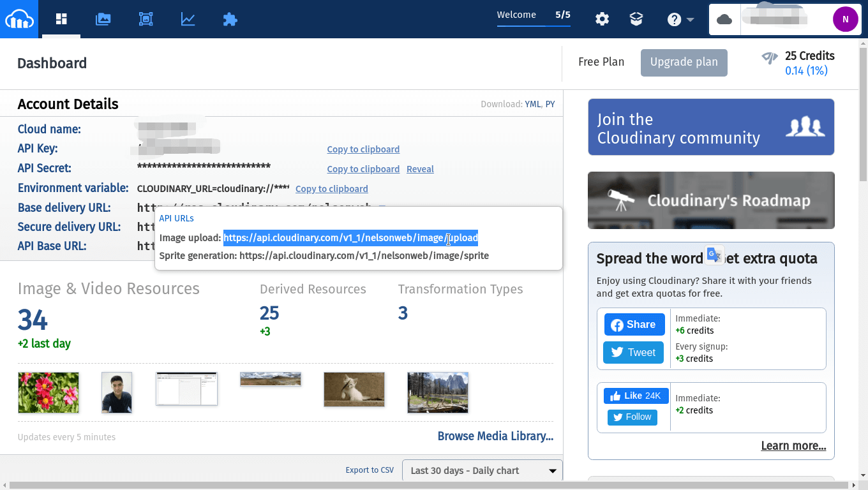Open the Last 30 days - Daily chart dropdown
The image size is (868, 490).
(x=482, y=470)
